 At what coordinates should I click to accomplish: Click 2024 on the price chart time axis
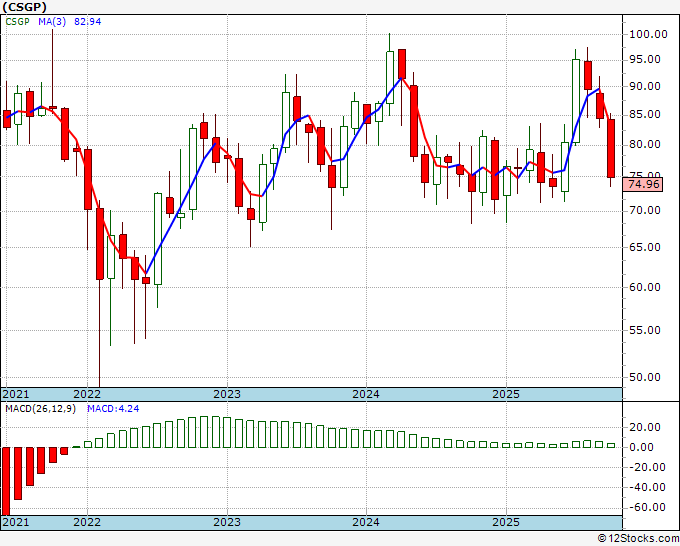(x=366, y=394)
